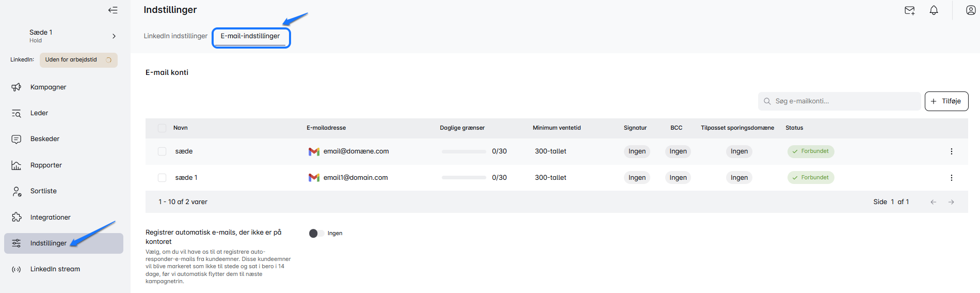Click the mail compose icon in header
Viewport: 980px width, 293px height.
(x=909, y=10)
